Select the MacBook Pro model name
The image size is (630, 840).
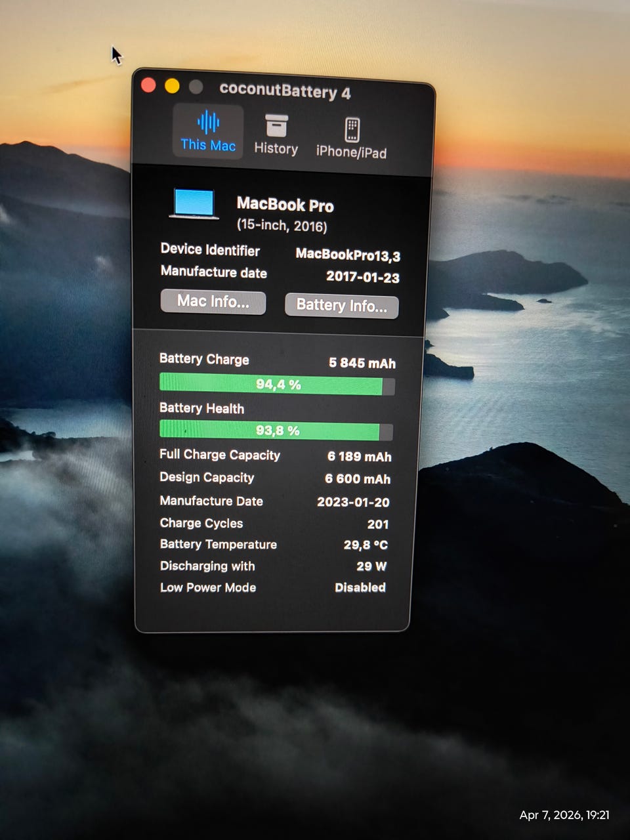(285, 205)
